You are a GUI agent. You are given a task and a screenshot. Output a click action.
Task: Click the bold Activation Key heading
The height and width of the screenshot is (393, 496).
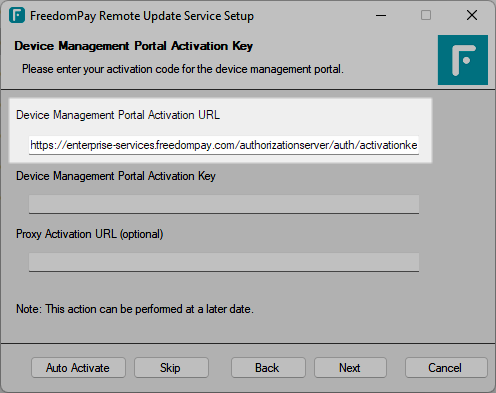click(x=134, y=46)
